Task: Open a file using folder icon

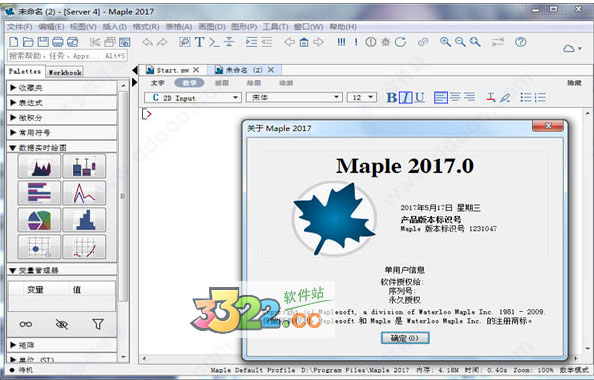Action: pos(28,42)
